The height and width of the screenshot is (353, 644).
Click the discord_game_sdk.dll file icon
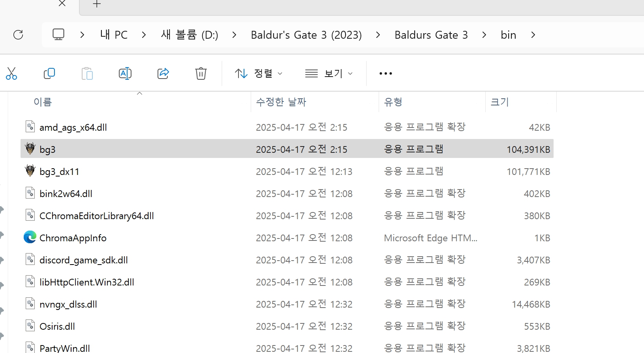click(30, 259)
